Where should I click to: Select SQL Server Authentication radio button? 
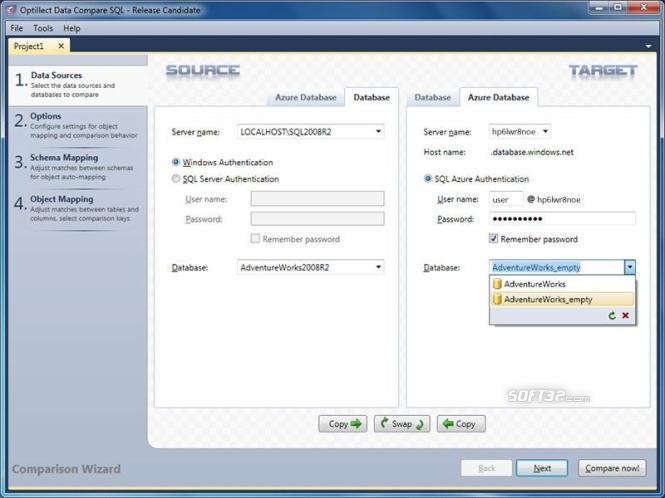176,179
